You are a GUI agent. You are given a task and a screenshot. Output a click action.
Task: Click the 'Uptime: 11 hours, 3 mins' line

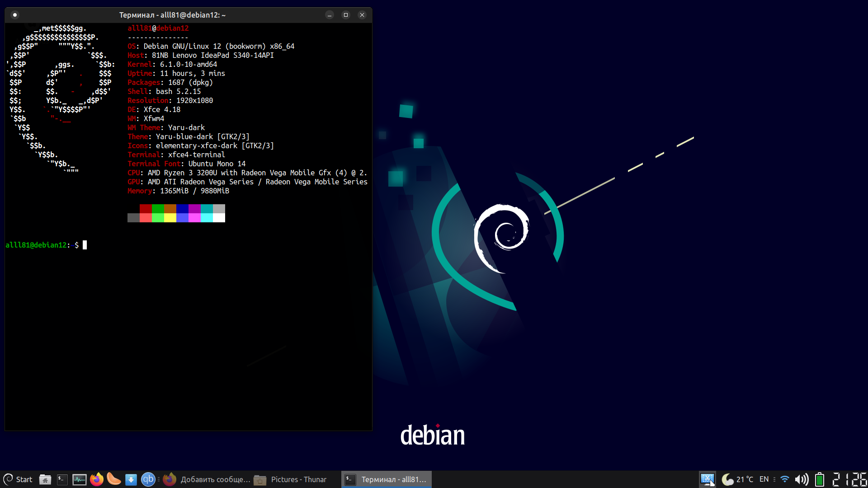pyautogui.click(x=176, y=73)
